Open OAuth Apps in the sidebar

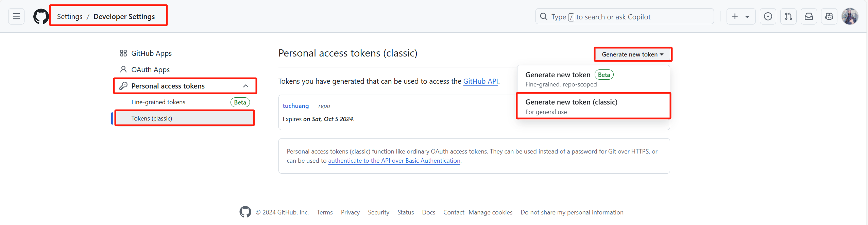pos(150,70)
